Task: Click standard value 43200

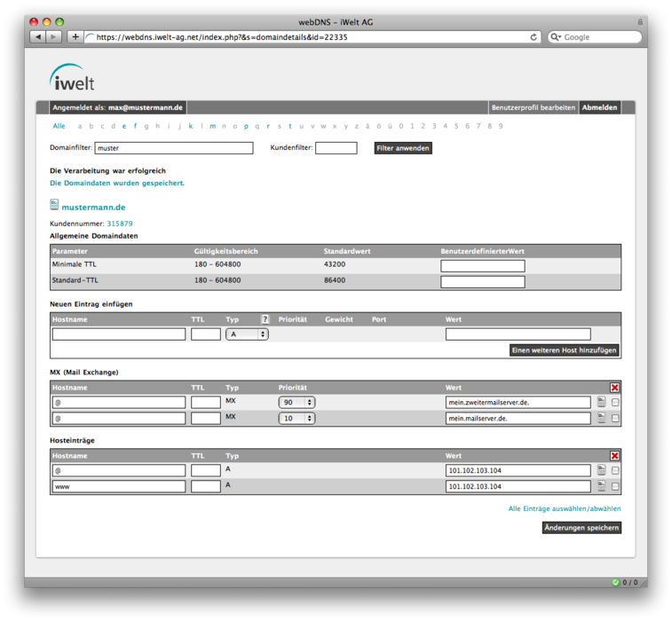Action: (335, 264)
